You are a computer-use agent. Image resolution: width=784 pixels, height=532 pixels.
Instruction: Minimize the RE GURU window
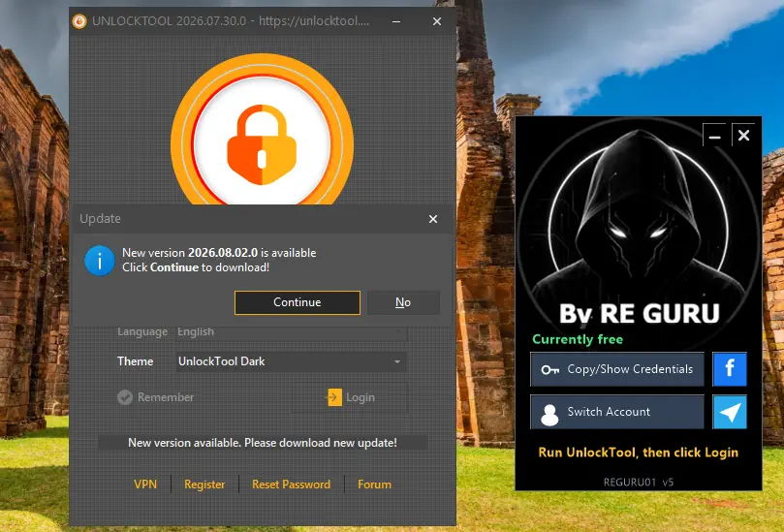click(715, 135)
